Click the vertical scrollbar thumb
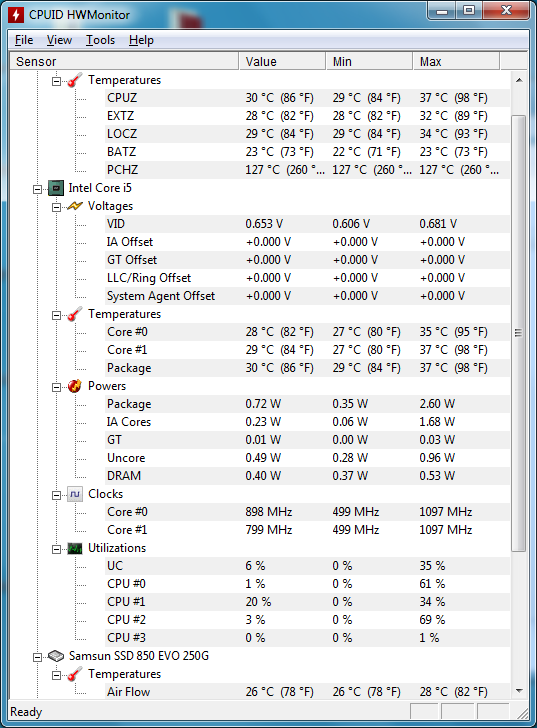 coord(518,333)
